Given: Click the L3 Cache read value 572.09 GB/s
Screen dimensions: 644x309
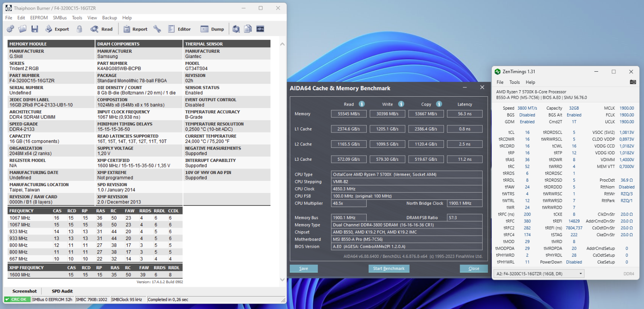Looking at the screenshot, I should coord(349,160).
